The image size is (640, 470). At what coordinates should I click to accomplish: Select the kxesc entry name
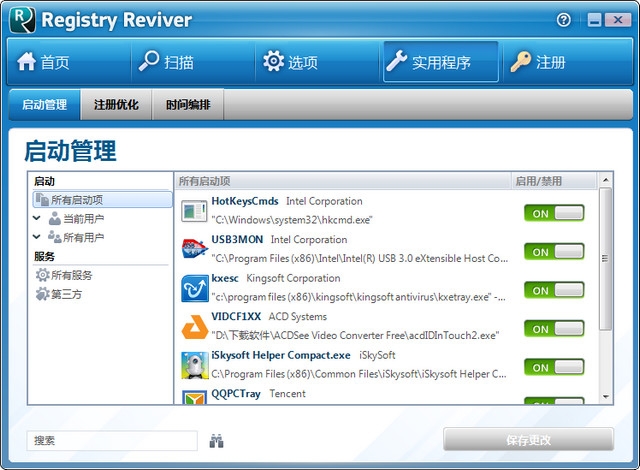(225, 278)
